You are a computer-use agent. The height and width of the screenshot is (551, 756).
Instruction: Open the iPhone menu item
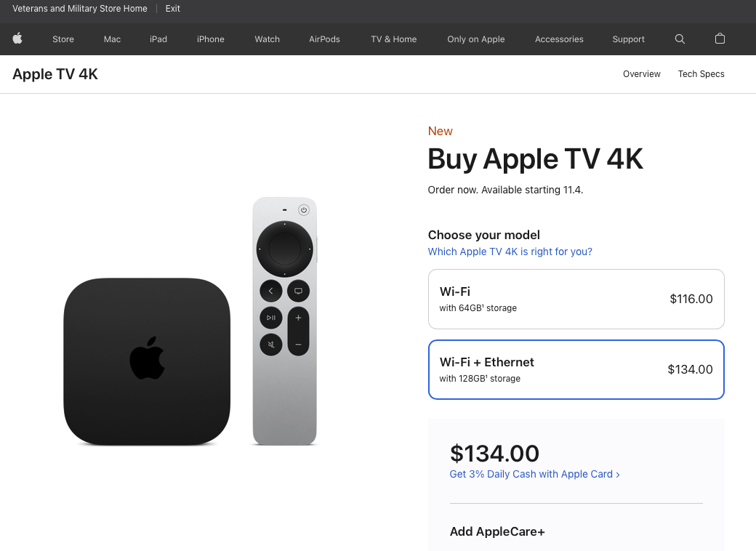(x=211, y=39)
